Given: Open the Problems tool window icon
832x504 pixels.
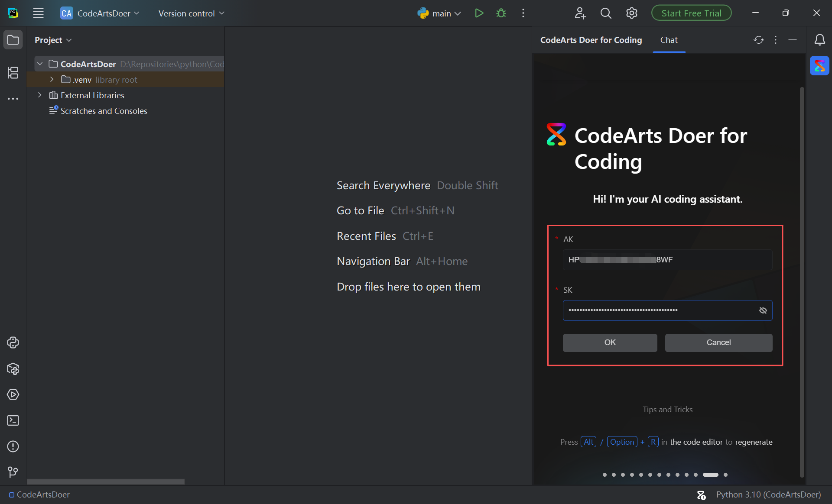Looking at the screenshot, I should 13,446.
